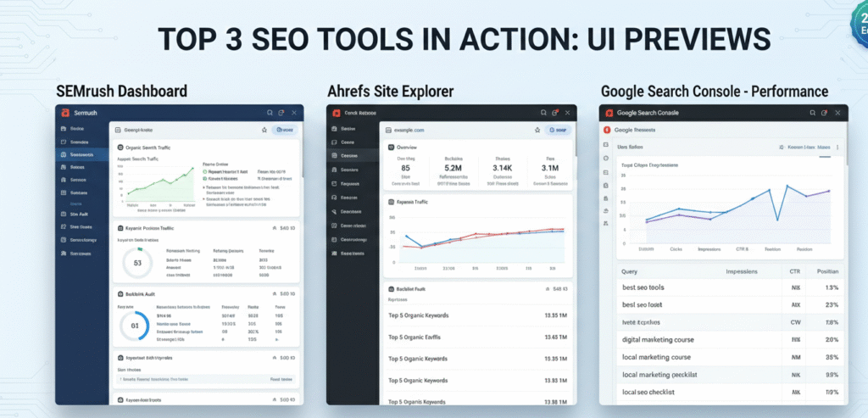Click the red round icon beside the Google heading
Screen dimensions: 868x418
tap(607, 130)
